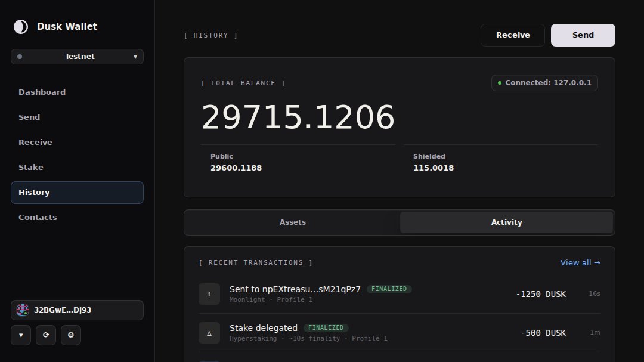Click the 32BGwE...Dj93 account button
Screen dimensions: 644x362
click(77, 310)
